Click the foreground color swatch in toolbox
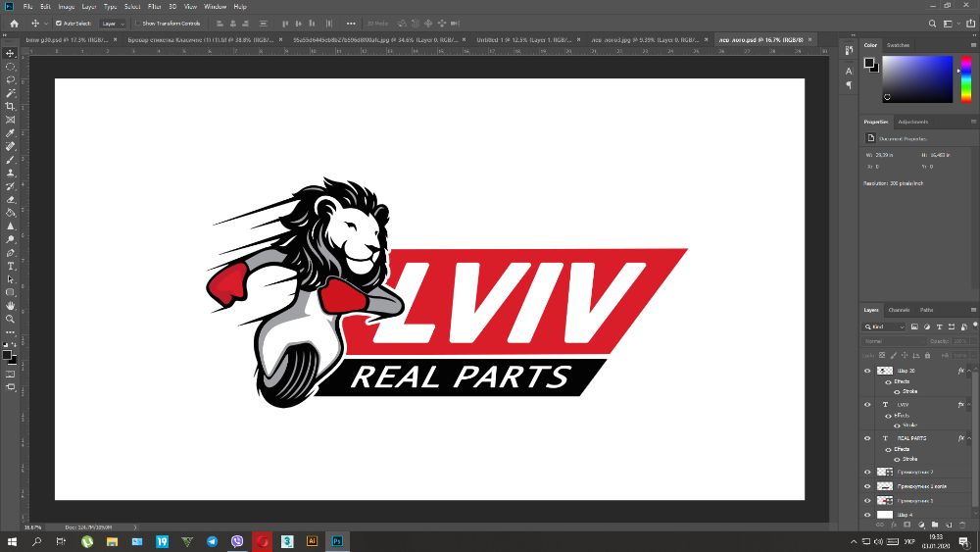This screenshot has height=552, width=980. pyautogui.click(x=7, y=355)
